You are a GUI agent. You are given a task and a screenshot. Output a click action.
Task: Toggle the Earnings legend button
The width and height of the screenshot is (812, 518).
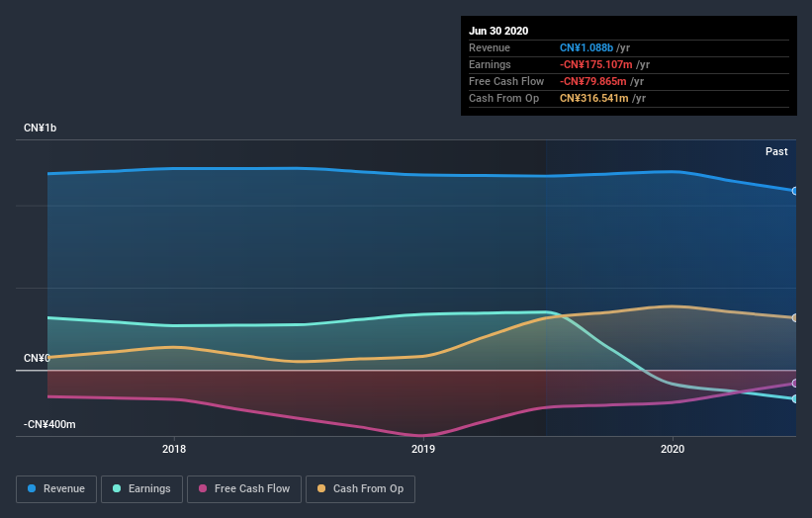pos(141,489)
